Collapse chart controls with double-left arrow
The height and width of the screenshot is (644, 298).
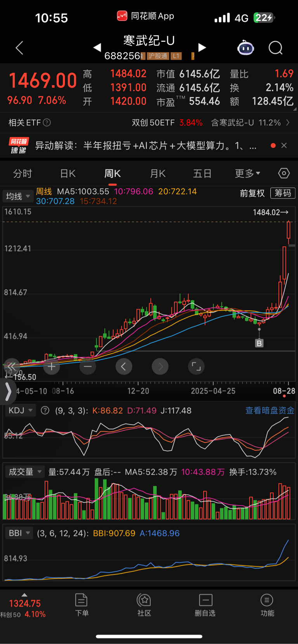[x=12, y=366]
